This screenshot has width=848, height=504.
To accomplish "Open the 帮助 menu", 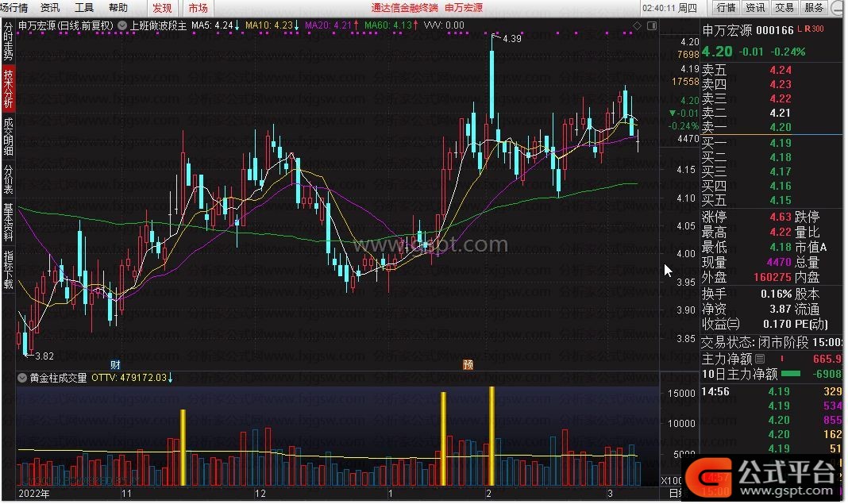I will click(118, 8).
